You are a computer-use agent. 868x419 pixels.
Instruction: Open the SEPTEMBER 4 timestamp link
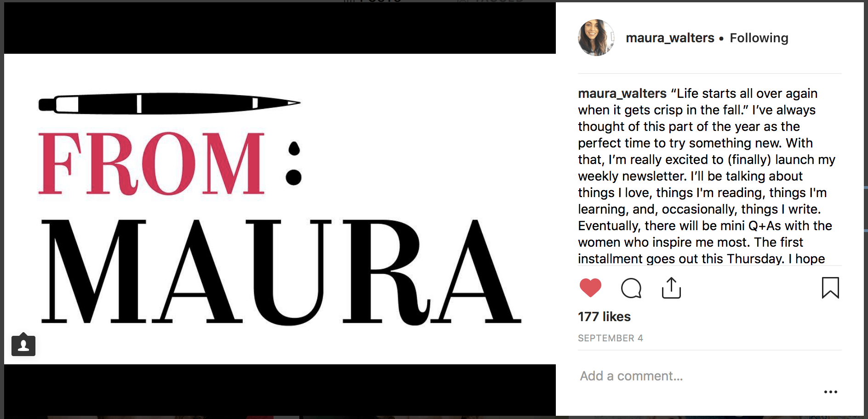click(x=610, y=338)
